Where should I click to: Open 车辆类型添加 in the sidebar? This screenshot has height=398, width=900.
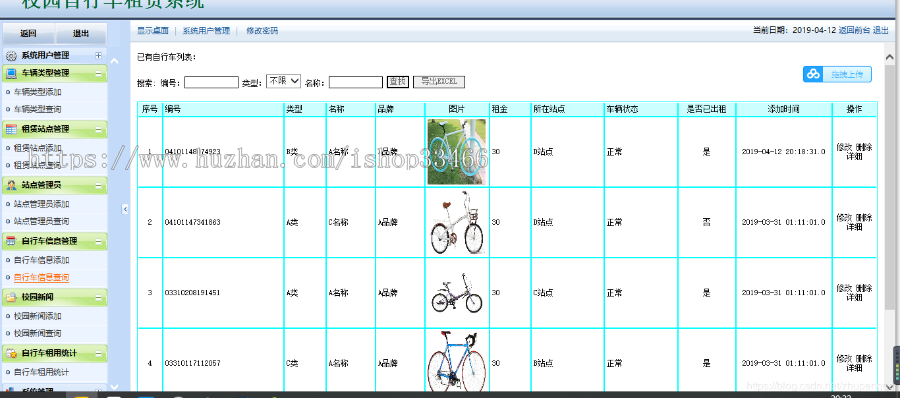(x=37, y=92)
